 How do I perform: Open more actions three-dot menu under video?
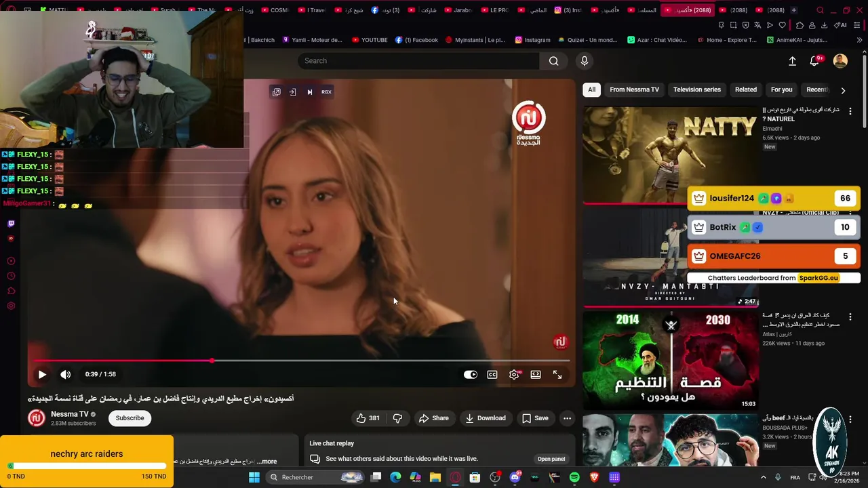tap(567, 418)
